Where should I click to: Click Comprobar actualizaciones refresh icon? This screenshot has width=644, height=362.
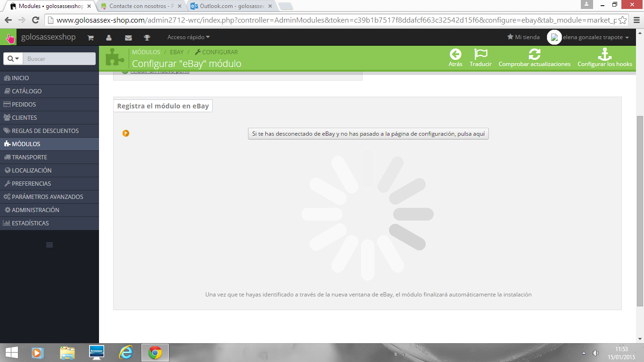click(x=535, y=54)
